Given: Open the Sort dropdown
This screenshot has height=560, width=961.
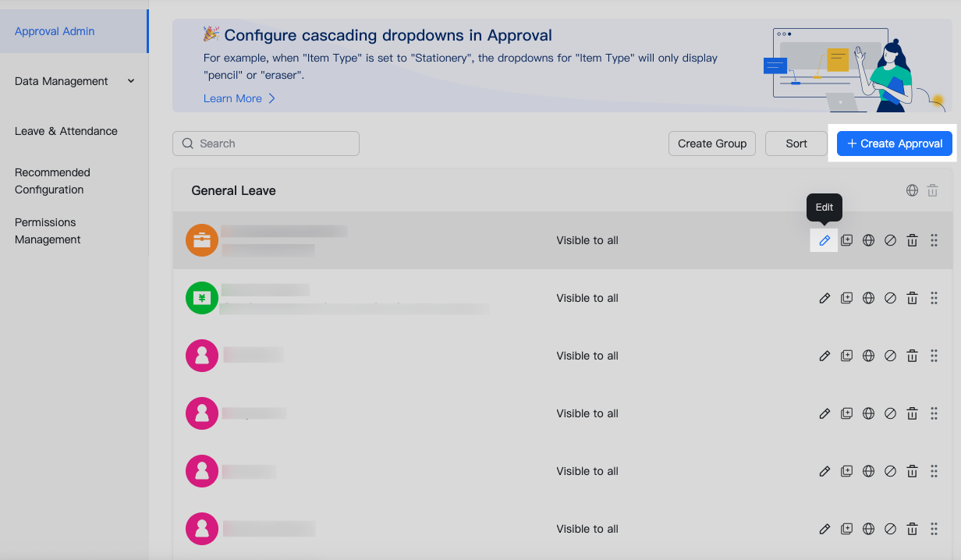Looking at the screenshot, I should 796,144.
